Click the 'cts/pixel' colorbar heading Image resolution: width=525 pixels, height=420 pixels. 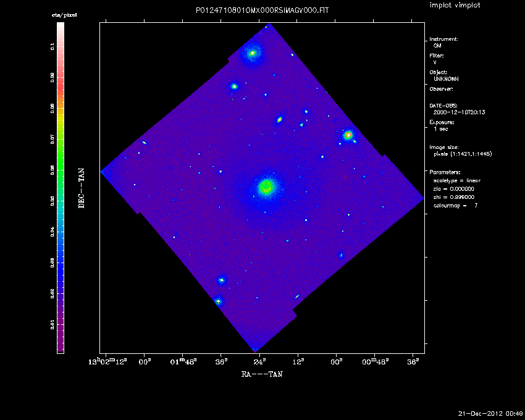[x=64, y=15]
